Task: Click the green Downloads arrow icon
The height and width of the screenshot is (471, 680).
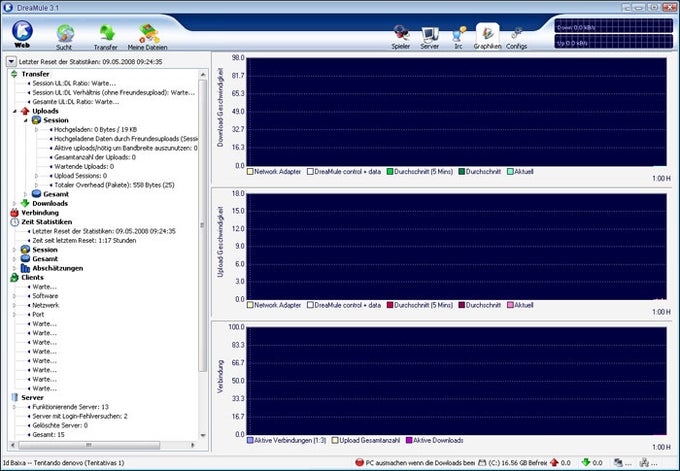Action: coord(25,203)
